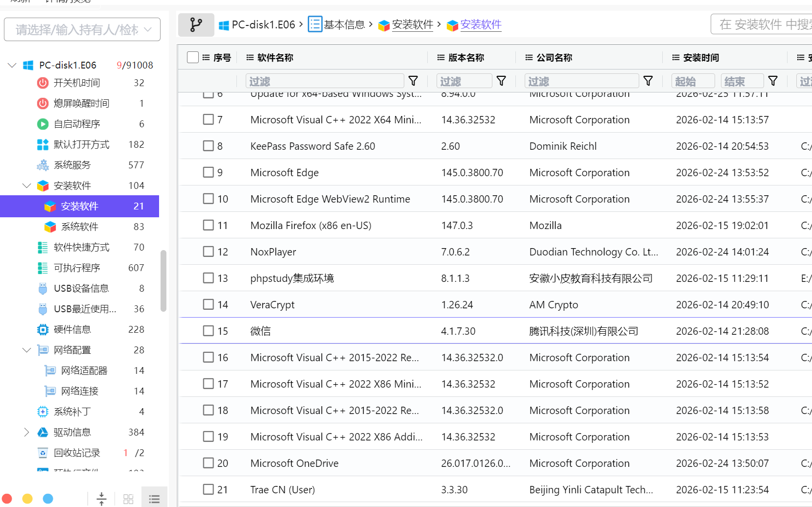Open 系统补丁 in the sidebar
Viewport: 812px width, 507px height.
point(72,412)
